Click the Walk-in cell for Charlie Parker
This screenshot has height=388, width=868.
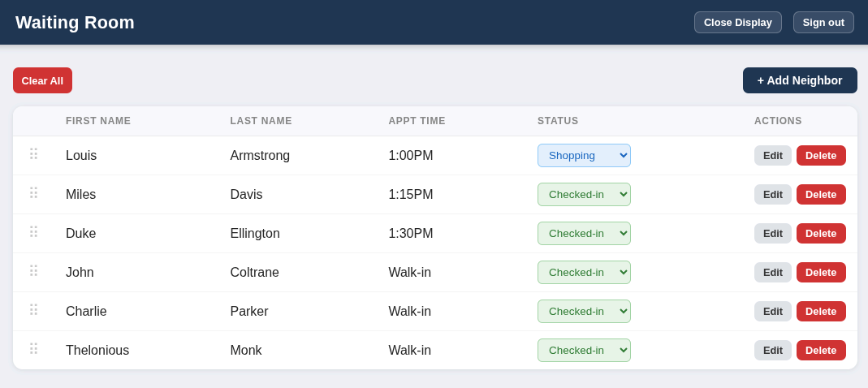click(410, 311)
